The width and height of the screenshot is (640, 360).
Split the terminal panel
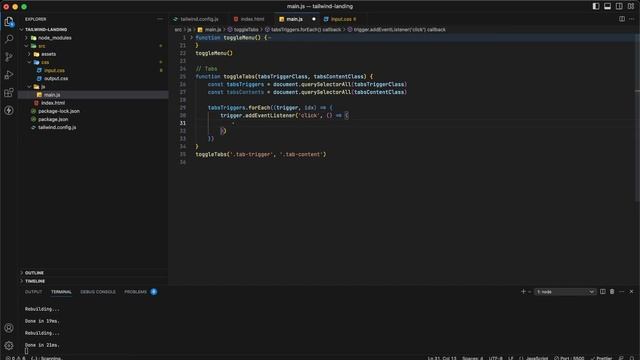(x=602, y=291)
